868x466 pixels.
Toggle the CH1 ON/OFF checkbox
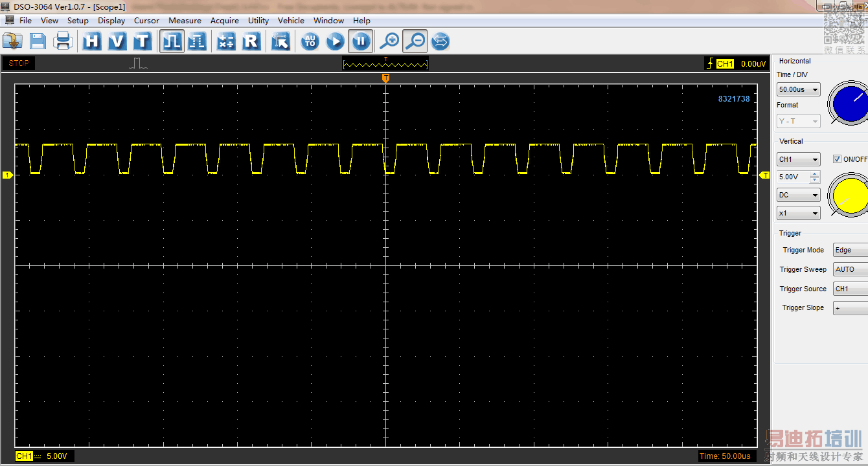[x=837, y=159]
